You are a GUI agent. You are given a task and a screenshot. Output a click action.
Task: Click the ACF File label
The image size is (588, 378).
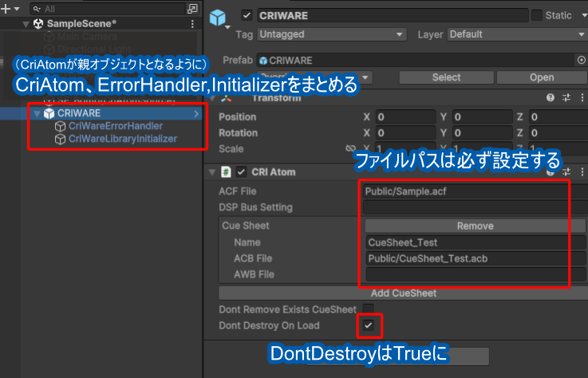[238, 191]
